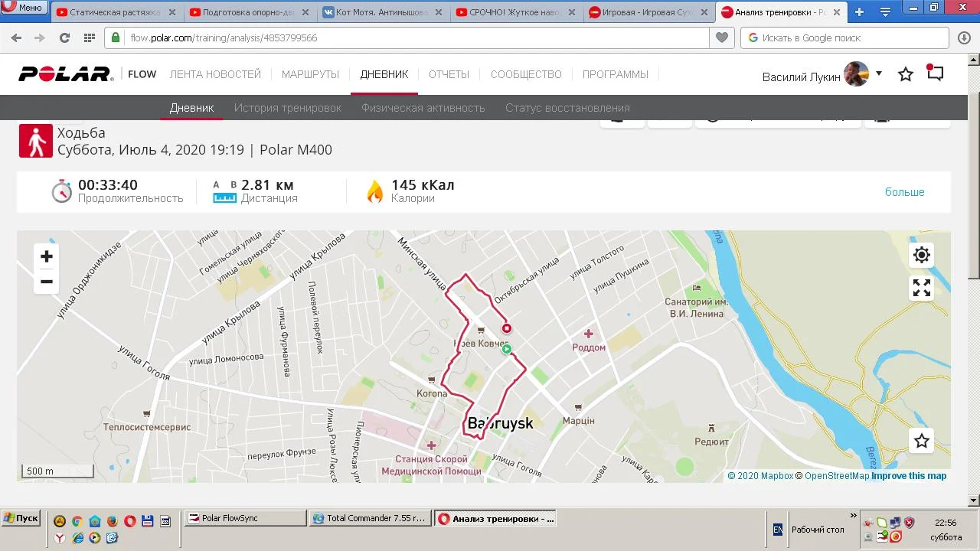
Task: Select the Статус восстановления sub-tab
Action: pos(567,108)
